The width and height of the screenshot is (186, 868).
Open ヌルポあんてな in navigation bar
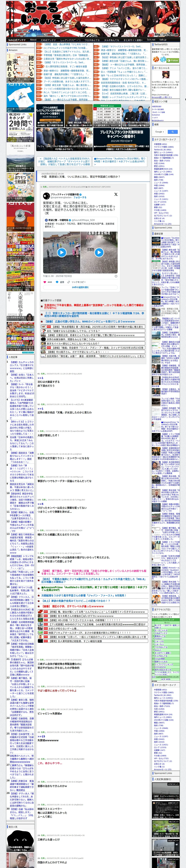pos(112,40)
